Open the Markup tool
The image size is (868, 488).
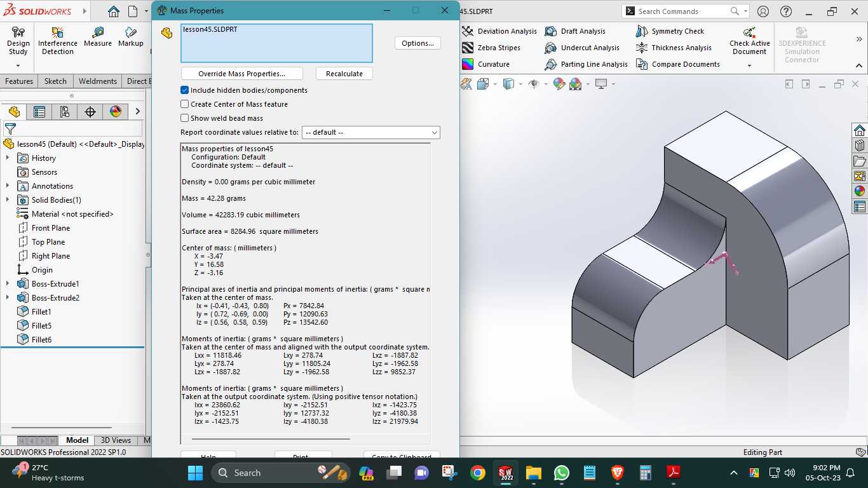tap(130, 37)
